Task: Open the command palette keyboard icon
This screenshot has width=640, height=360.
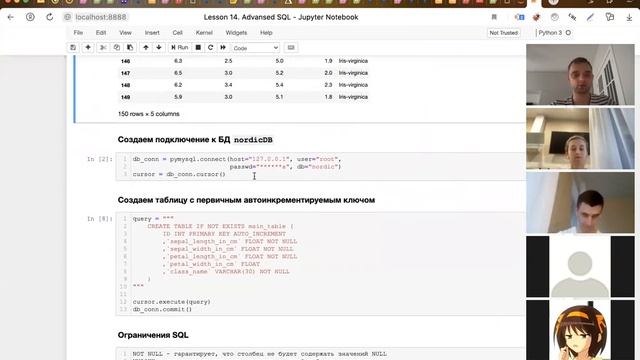Action: click(291, 47)
